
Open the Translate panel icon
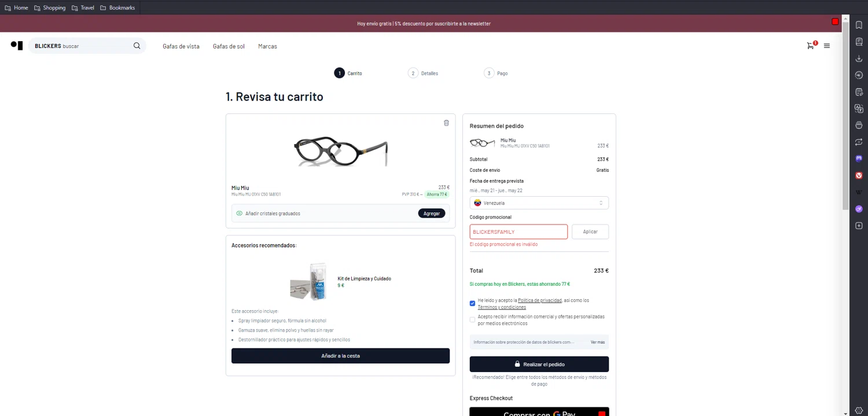[859, 109]
